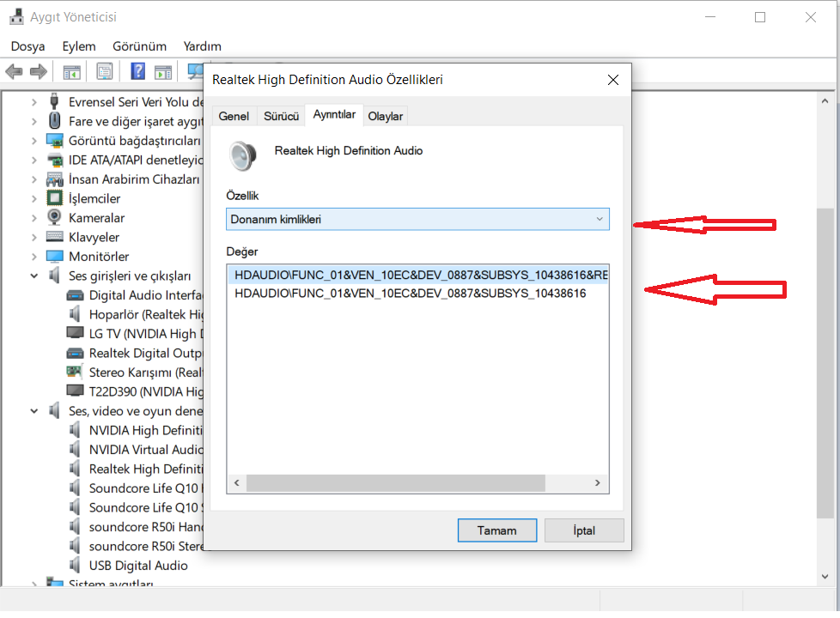Image resolution: width=840 pixels, height=618 pixels.
Task: Expand the Klavyeler node
Action: (x=33, y=237)
